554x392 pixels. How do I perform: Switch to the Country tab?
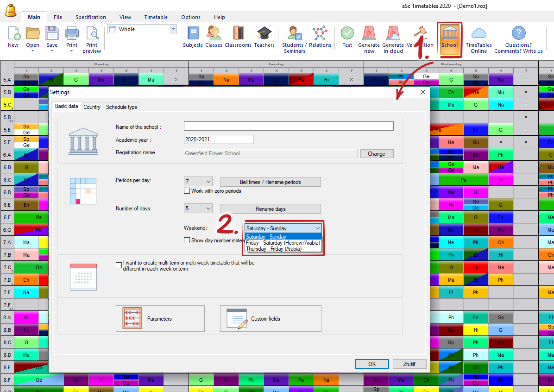92,107
